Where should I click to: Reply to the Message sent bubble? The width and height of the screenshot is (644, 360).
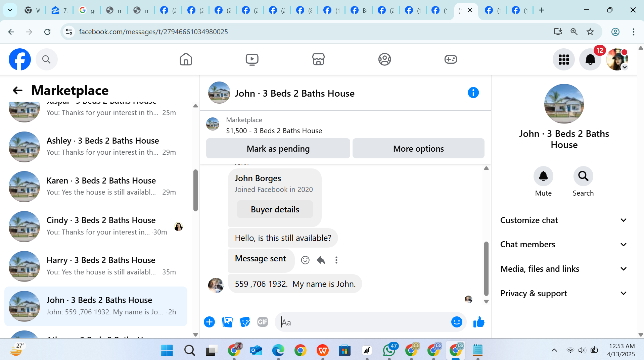tap(321, 260)
